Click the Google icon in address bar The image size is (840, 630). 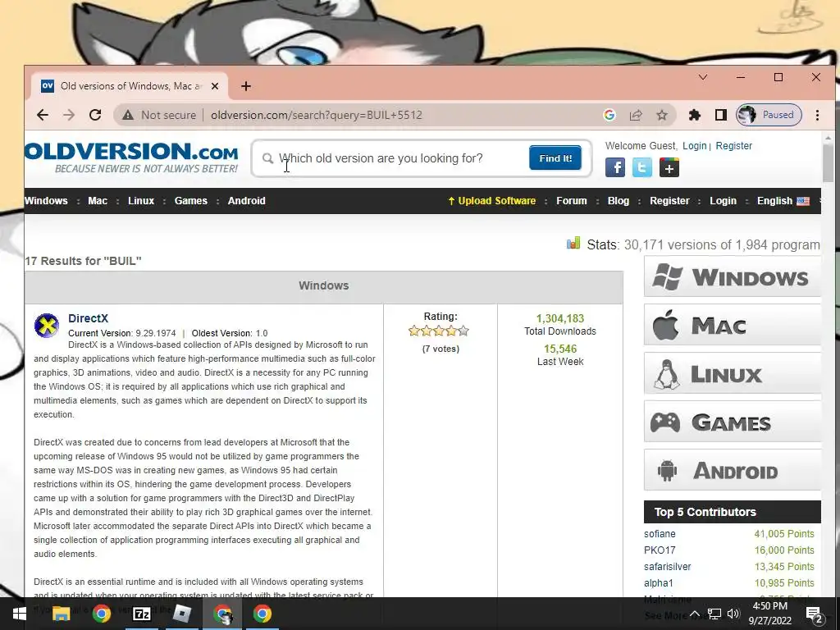pos(609,115)
